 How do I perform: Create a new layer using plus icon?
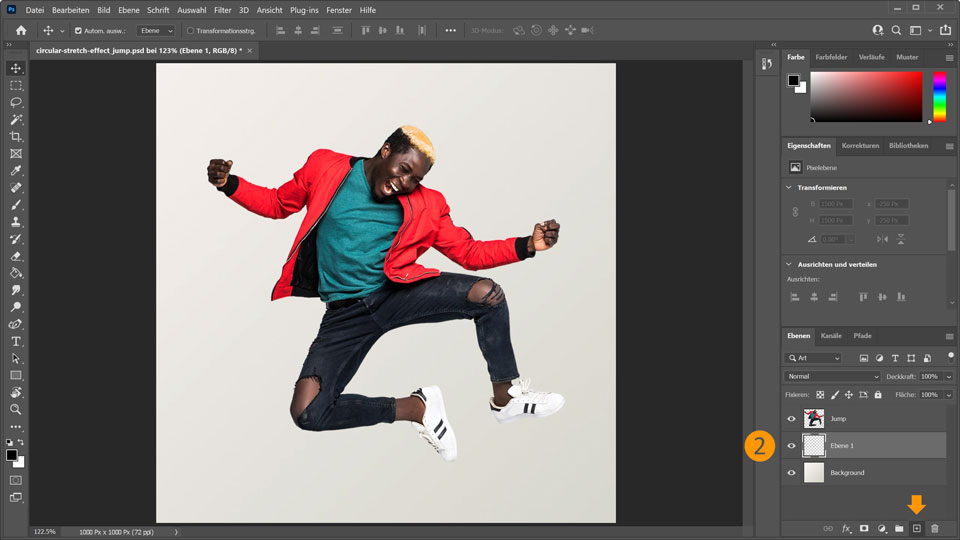[x=917, y=528]
